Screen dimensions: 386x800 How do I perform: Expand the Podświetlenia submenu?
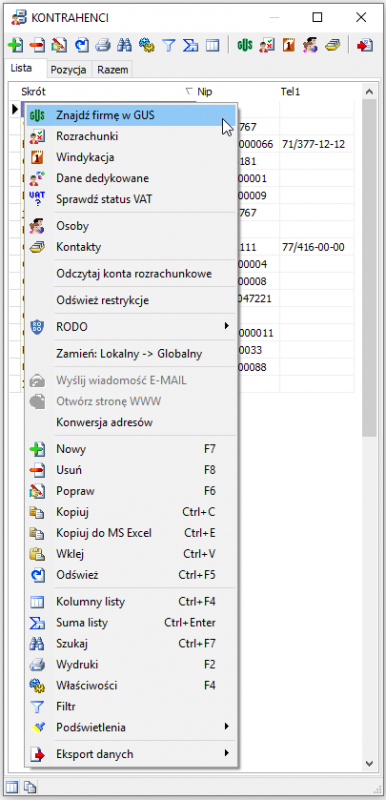131,727
